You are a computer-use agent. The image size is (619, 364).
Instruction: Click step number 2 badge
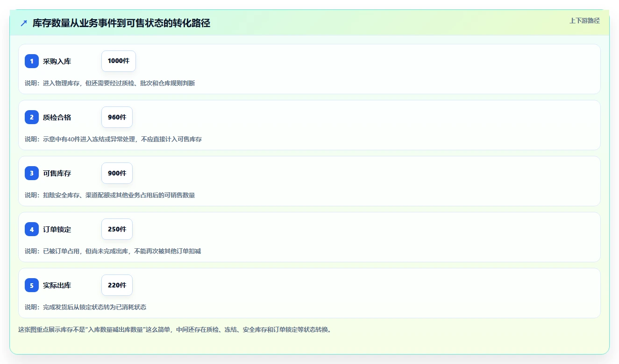(32, 117)
